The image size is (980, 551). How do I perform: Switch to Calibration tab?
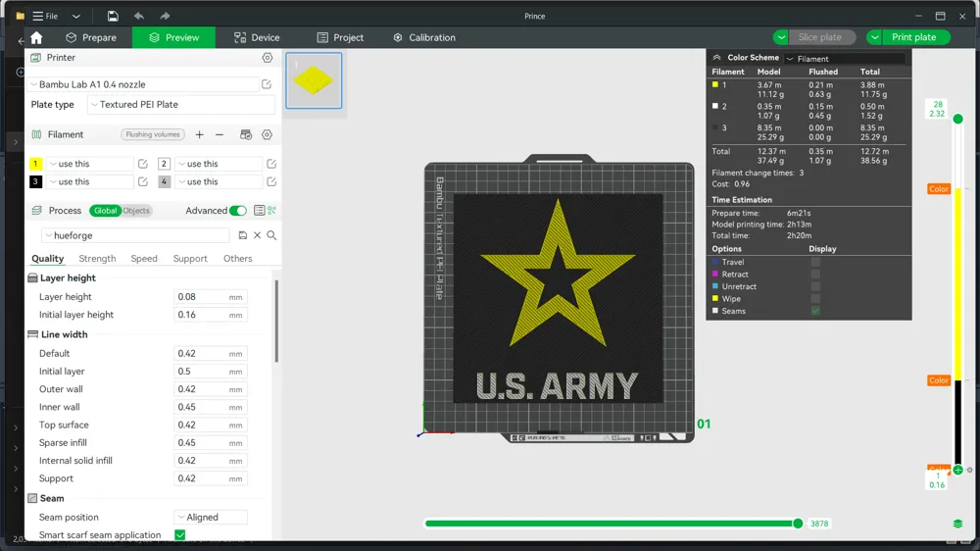[x=424, y=37]
